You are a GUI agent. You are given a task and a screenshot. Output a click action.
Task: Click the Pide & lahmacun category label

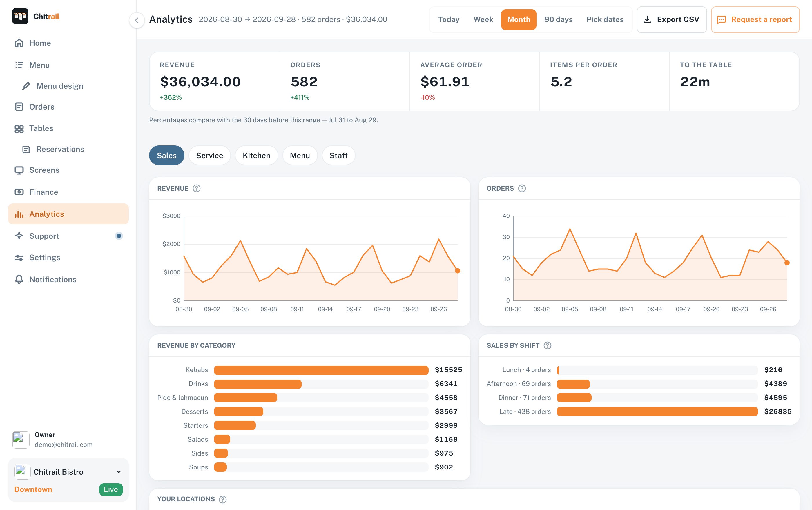(x=182, y=398)
